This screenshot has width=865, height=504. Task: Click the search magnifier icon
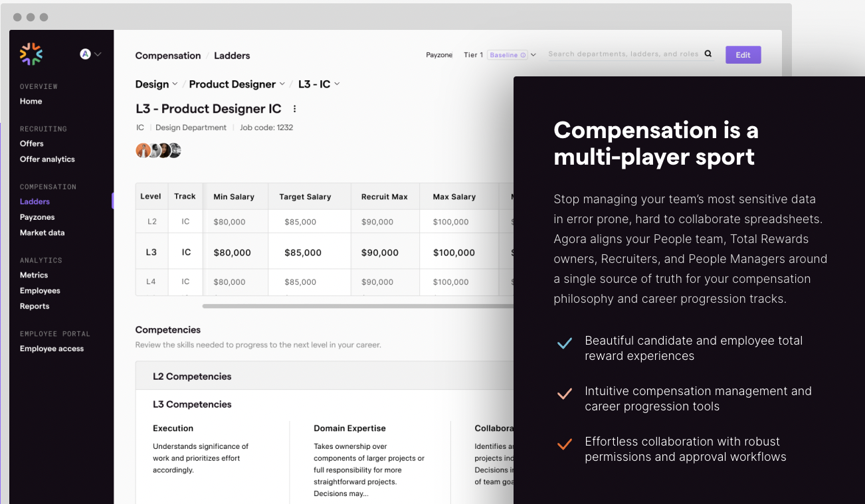[x=708, y=54]
